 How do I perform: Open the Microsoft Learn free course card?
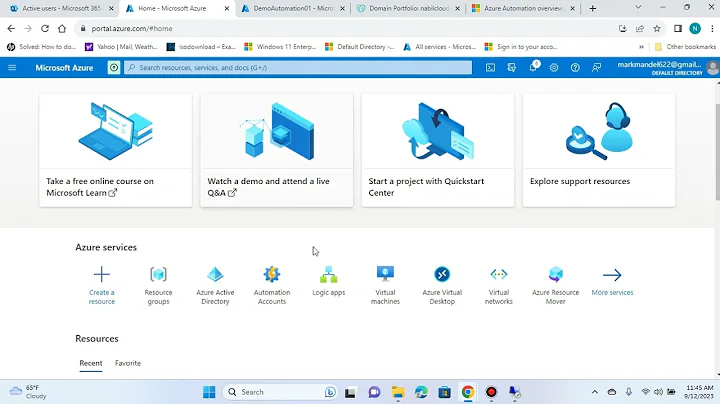coord(116,150)
